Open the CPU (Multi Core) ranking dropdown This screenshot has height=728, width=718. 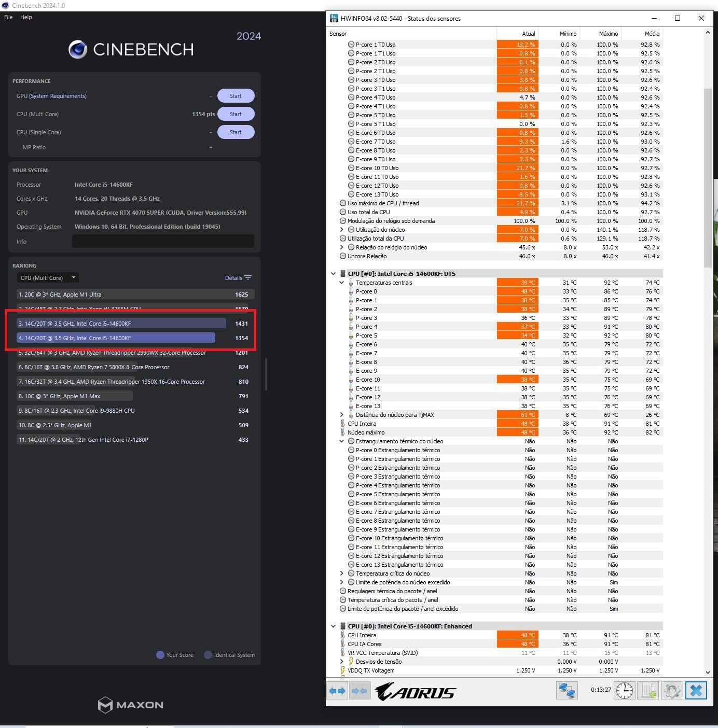[x=48, y=278]
